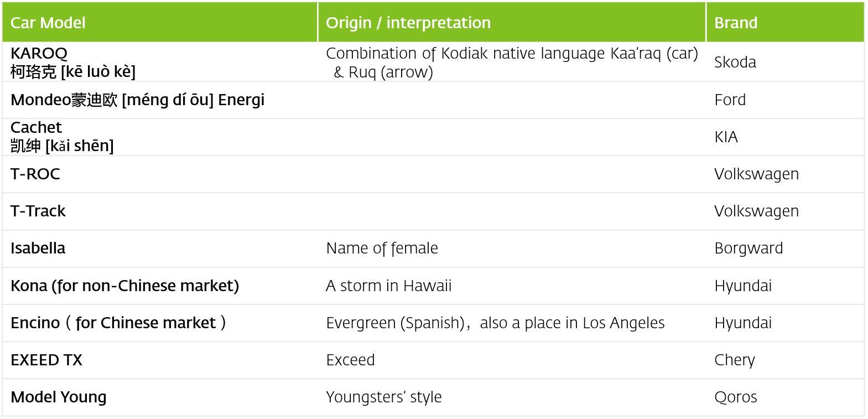Select the Cachet car model cell
This screenshot has width=868, height=419.
tap(160, 137)
